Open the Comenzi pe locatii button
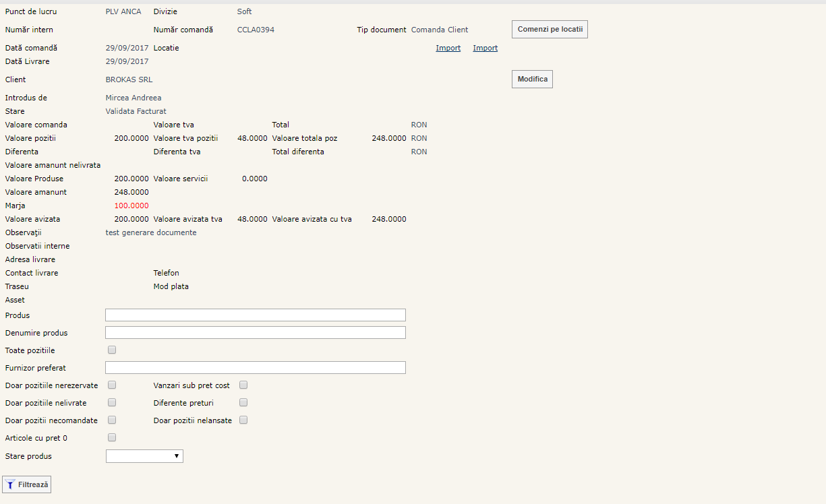 tap(550, 30)
